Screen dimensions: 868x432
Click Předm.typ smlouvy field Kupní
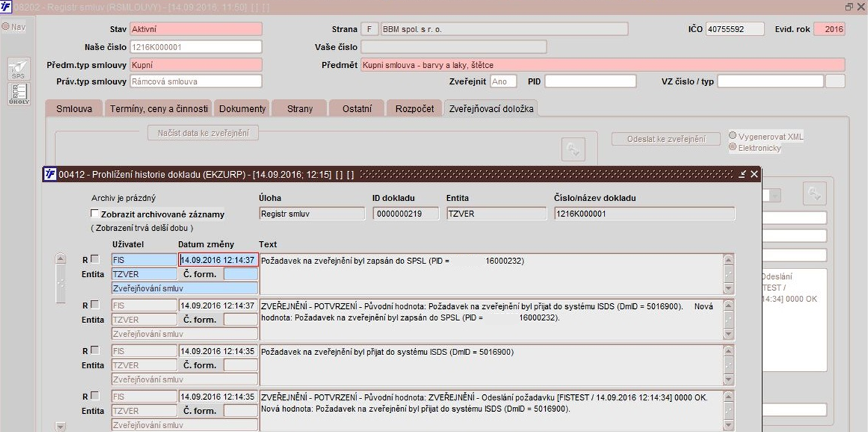coord(196,64)
